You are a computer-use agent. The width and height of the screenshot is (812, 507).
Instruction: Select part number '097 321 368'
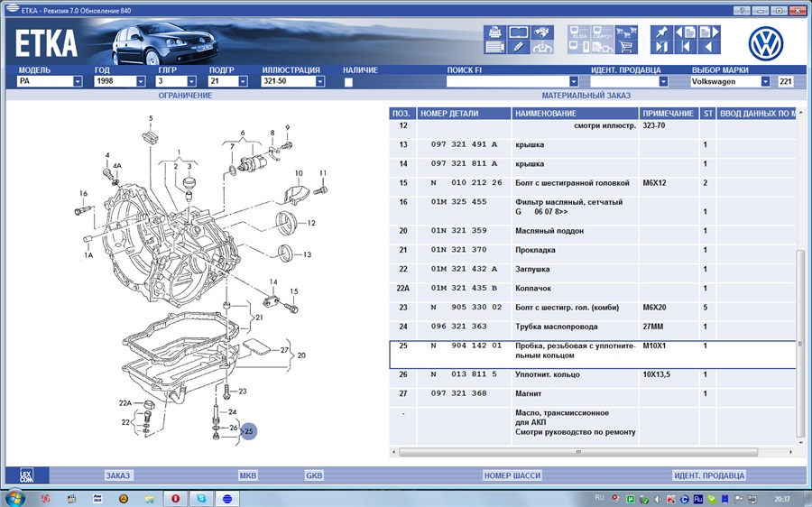[459, 393]
